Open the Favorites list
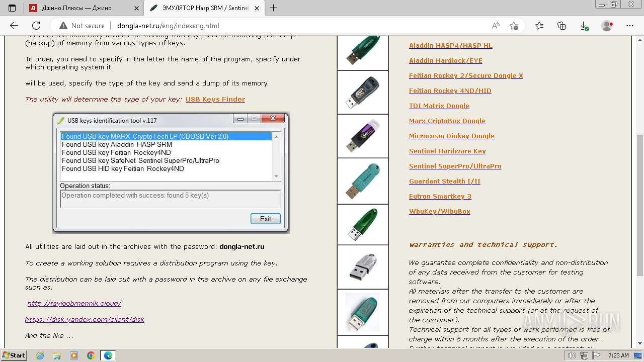This screenshot has height=362, width=644. 539,26
